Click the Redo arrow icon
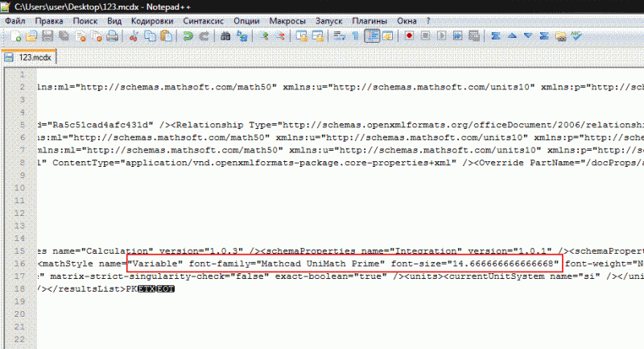The height and width of the screenshot is (349, 644). tap(204, 36)
